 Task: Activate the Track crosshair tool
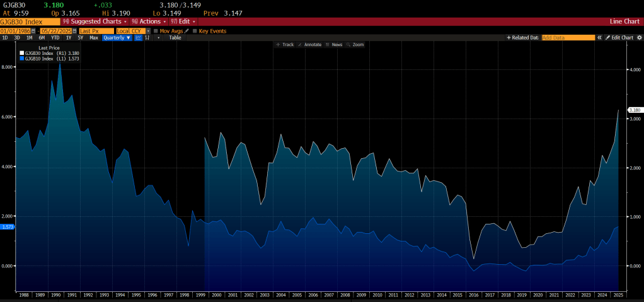[x=285, y=45]
